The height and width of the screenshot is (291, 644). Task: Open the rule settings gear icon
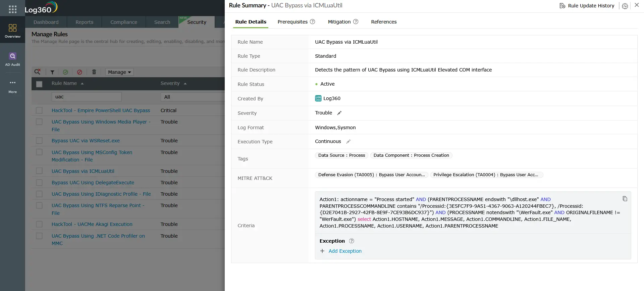pos(625,6)
